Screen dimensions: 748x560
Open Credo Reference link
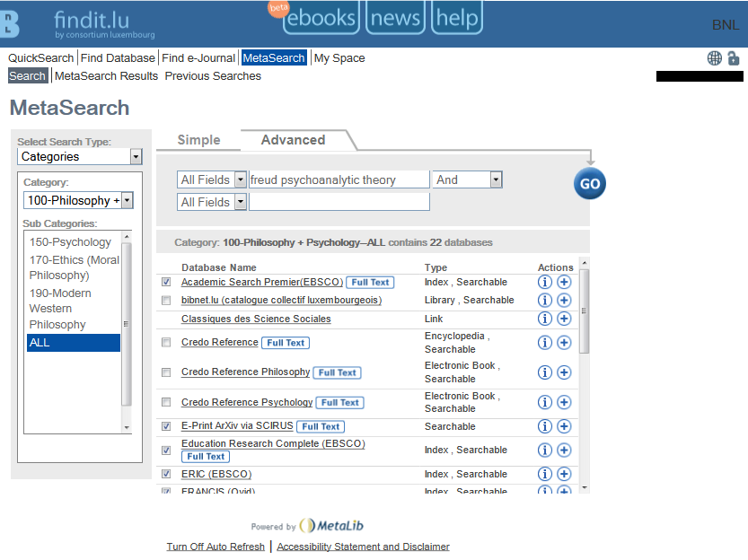[x=219, y=342]
